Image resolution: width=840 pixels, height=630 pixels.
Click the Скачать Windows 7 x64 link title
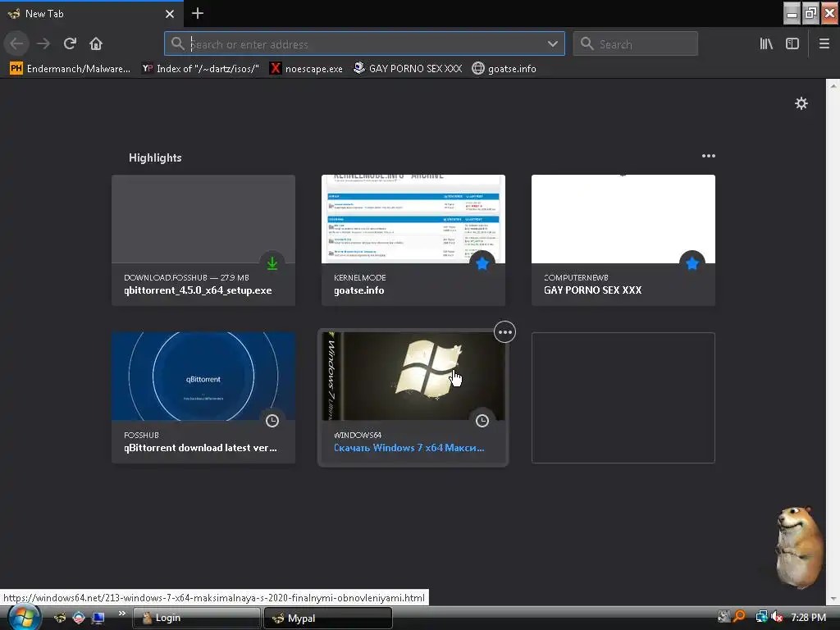point(409,448)
